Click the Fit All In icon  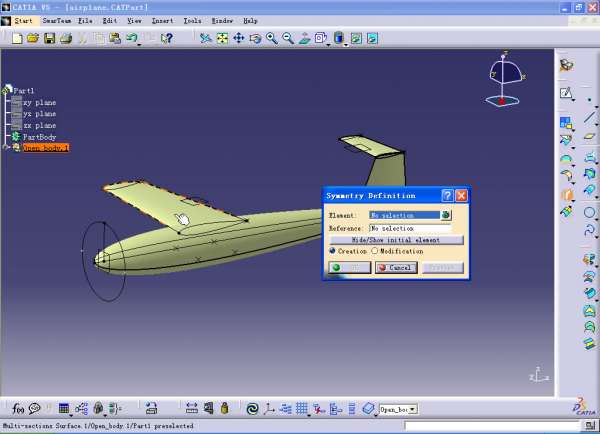222,39
